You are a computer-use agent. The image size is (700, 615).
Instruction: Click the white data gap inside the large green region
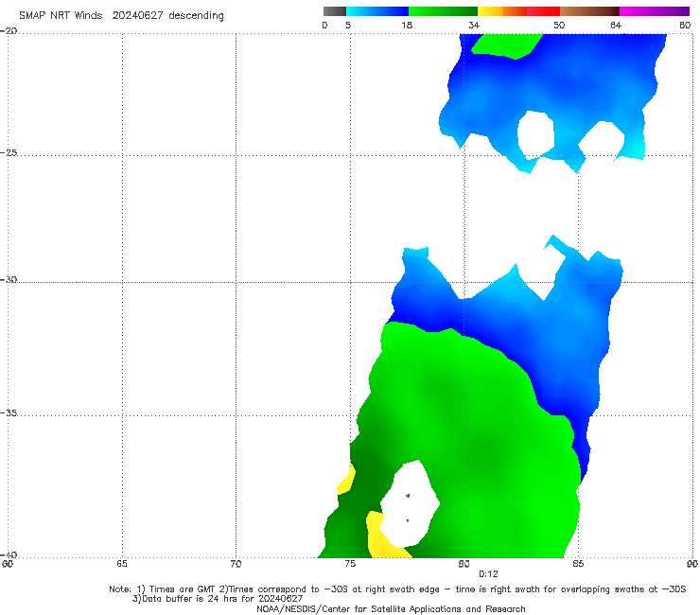(411, 503)
